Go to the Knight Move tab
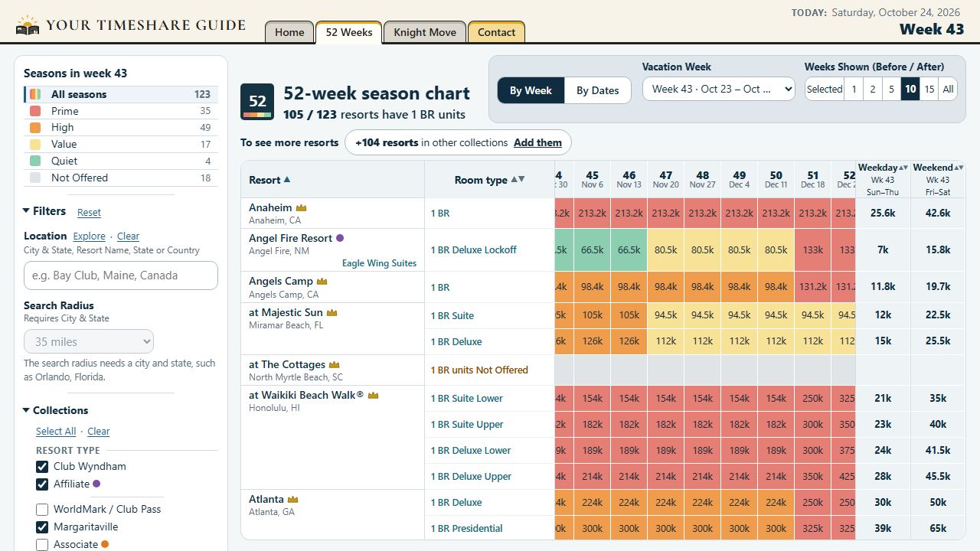The width and height of the screenshot is (980, 551). coord(425,32)
